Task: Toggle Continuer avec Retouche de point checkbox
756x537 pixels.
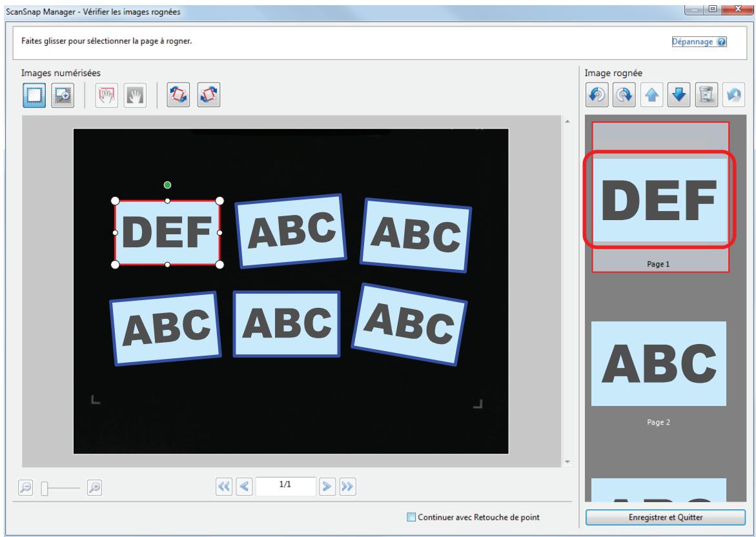Action: pos(411,517)
